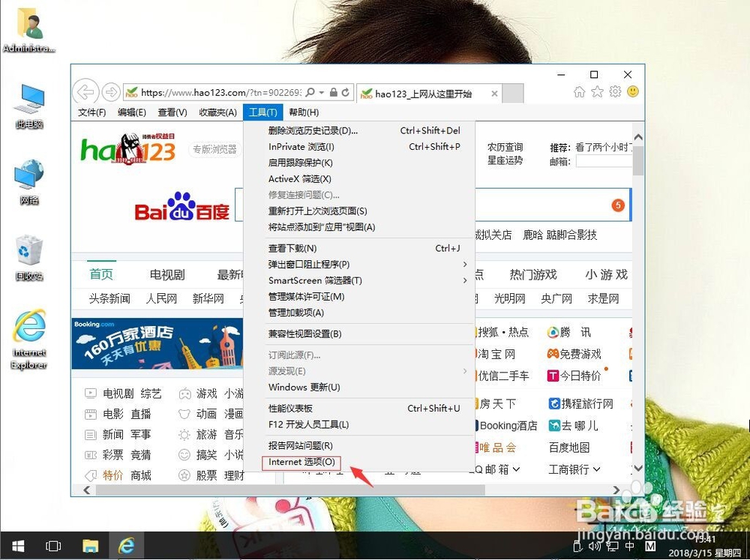Image resolution: width=750 pixels, height=560 pixels.
Task: Open the 新华网 link
Action: point(208,299)
